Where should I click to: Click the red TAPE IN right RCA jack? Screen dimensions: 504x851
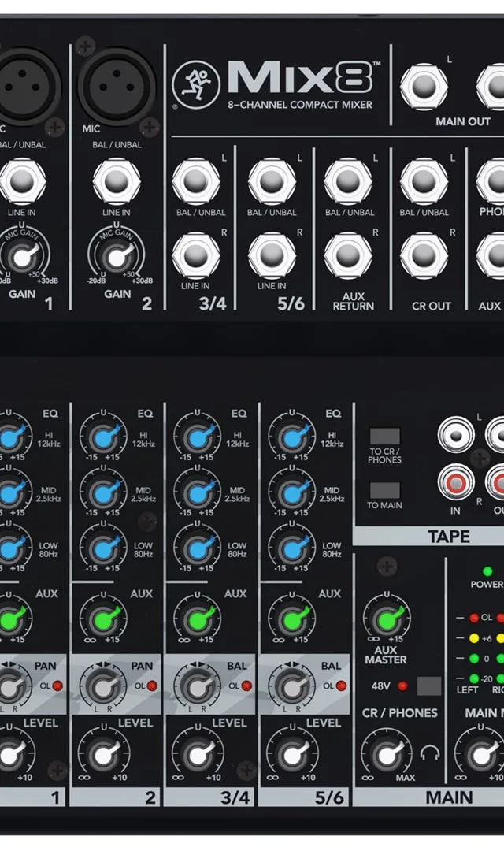coord(456,482)
